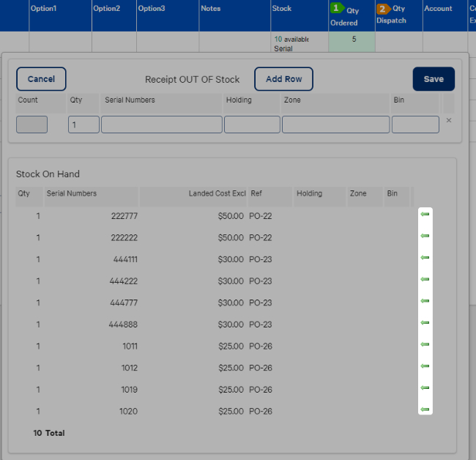
Task: Select green arrow beside serial 222222
Action: [425, 236]
